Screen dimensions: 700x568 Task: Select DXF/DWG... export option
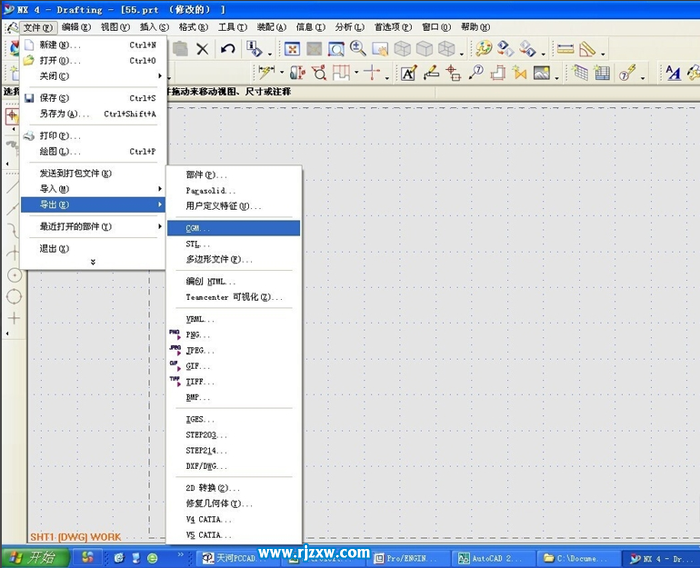coord(233,466)
